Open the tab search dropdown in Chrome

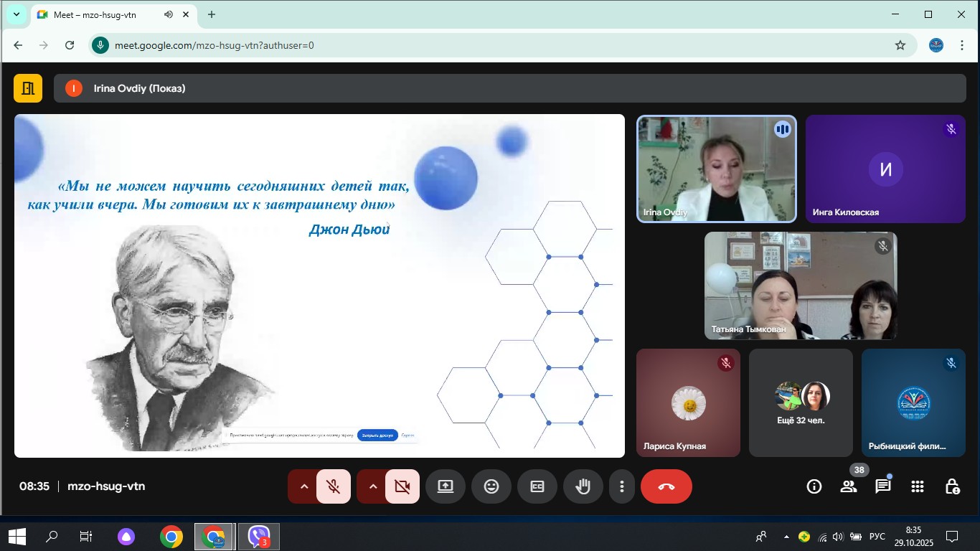click(16, 14)
